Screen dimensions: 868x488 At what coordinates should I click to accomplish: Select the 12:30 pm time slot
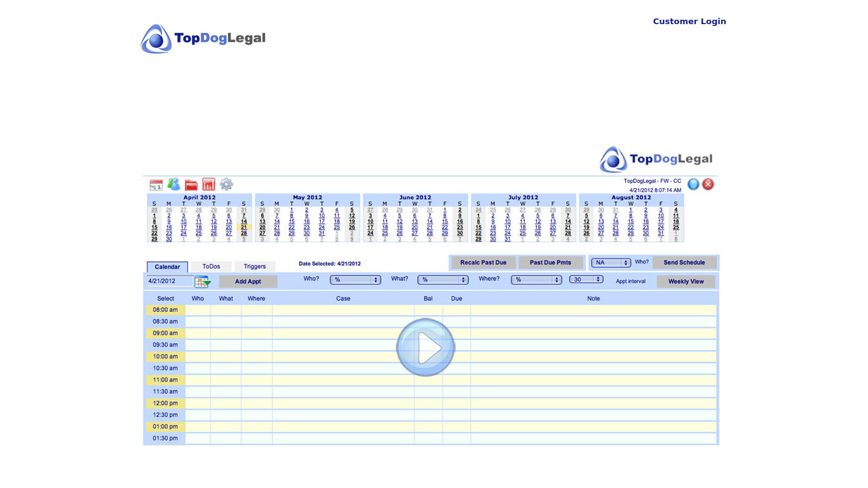(165, 415)
